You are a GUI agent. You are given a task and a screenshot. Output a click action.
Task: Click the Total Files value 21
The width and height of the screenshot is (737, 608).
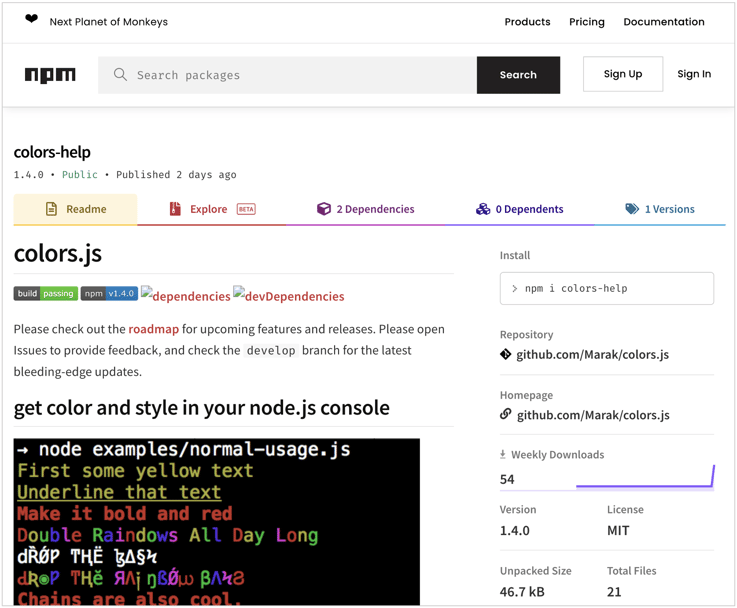tap(614, 592)
